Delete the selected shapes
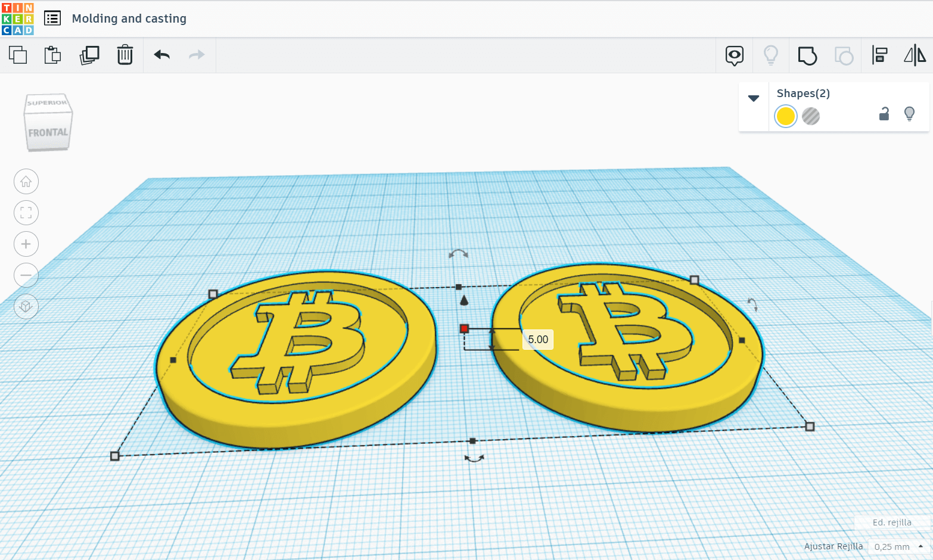Screen dimensions: 933x560 pos(125,55)
